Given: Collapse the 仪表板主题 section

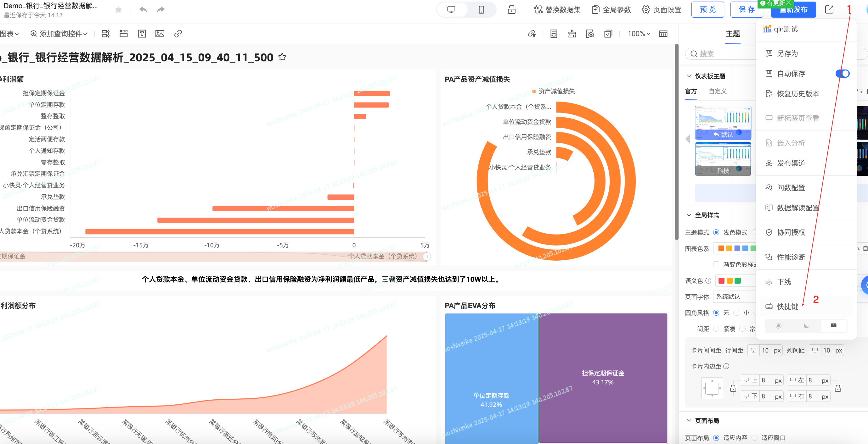Looking at the screenshot, I should (688, 76).
